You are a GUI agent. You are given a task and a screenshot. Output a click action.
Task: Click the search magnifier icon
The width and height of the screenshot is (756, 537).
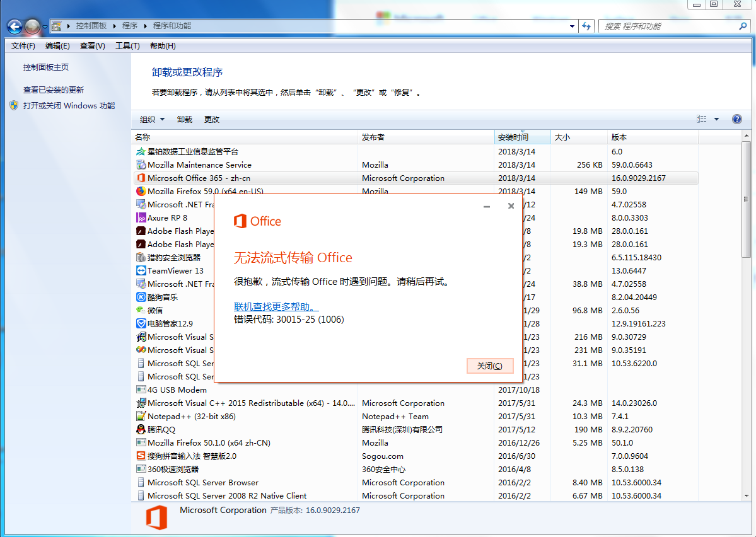pyautogui.click(x=743, y=26)
